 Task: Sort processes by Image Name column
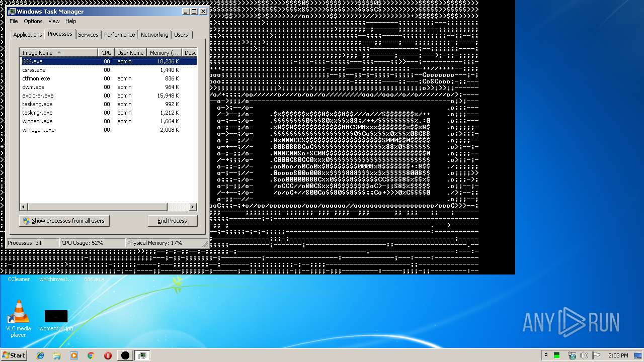coord(58,53)
